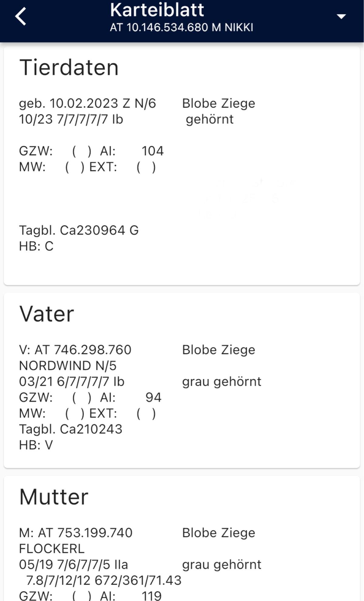
Task: Tap the mother's name FLOCKERL
Action: point(52,549)
